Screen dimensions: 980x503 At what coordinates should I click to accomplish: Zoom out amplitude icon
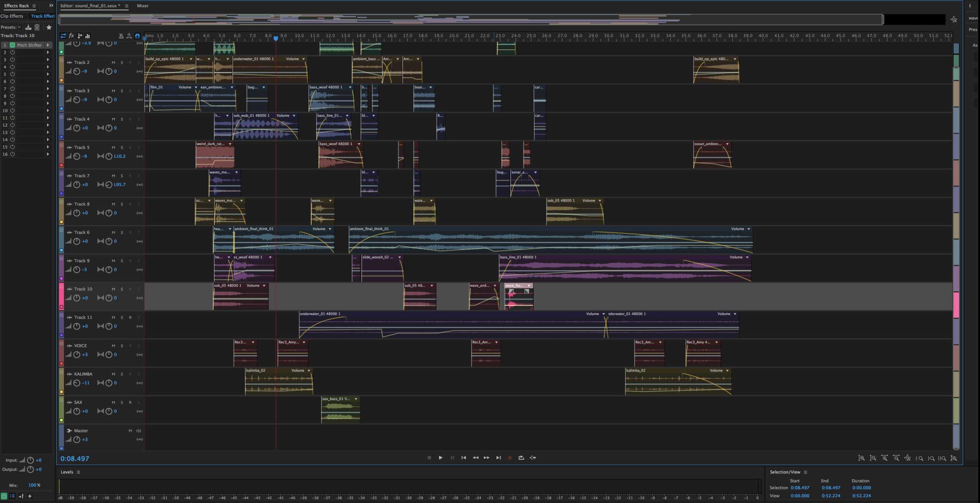[873, 458]
